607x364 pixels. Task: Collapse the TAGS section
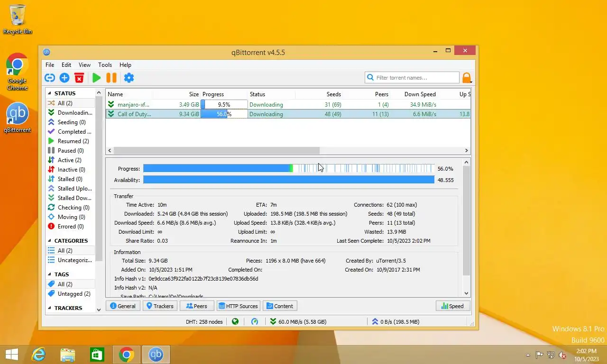coord(50,274)
